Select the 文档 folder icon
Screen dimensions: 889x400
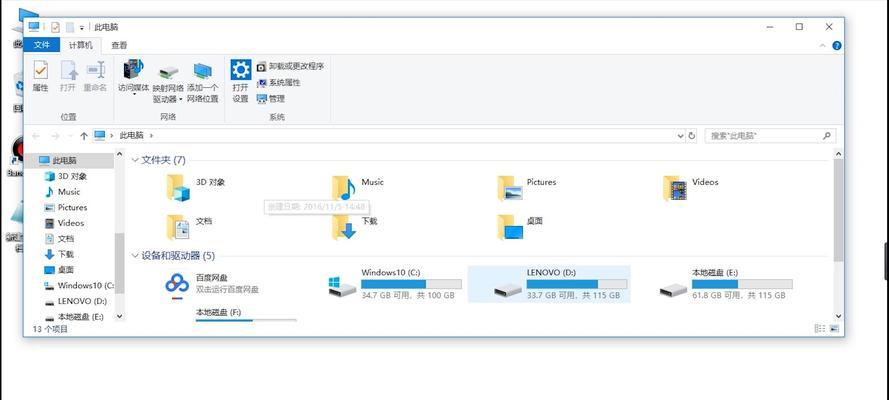178,227
